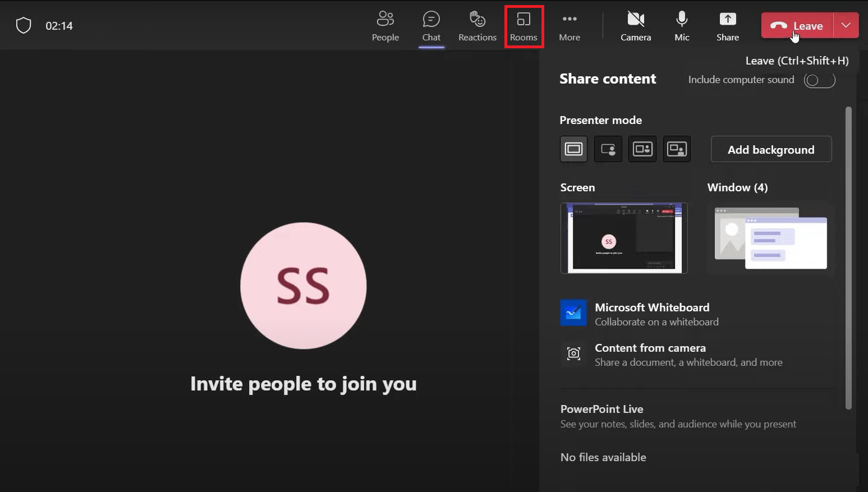Click Add background button

point(771,149)
